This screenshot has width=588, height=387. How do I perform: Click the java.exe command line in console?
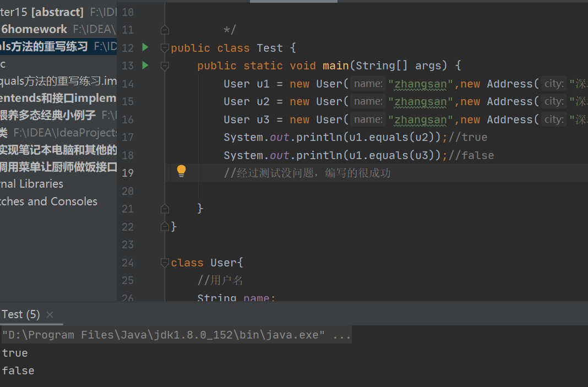pyautogui.click(x=176, y=335)
